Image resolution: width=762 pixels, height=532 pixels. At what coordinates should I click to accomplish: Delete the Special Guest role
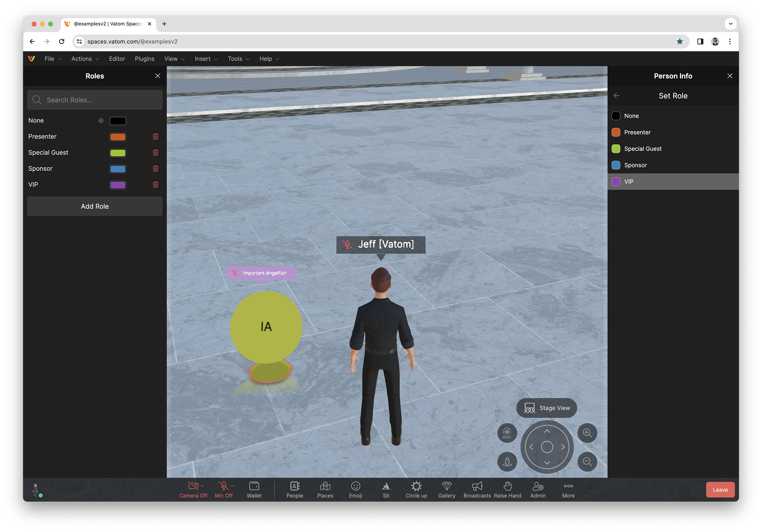155,152
